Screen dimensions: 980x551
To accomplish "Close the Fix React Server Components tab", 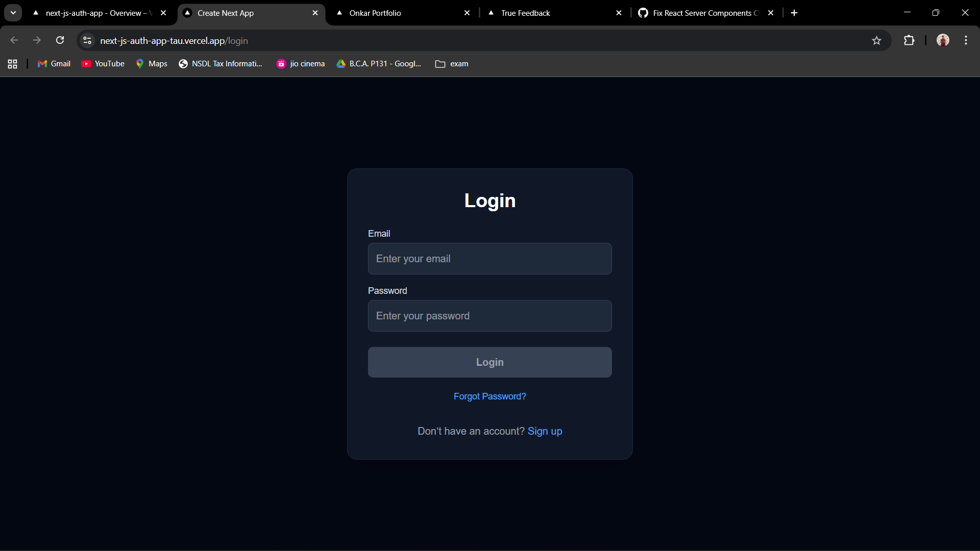I will (771, 13).
